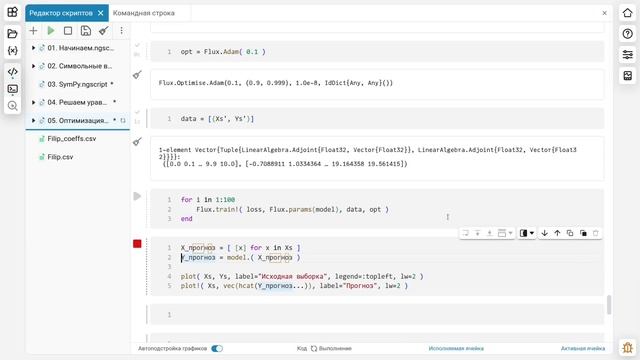Clear output of data = [(Xs', Ys')] cell
This screenshot has height=360, width=640.
point(137,142)
